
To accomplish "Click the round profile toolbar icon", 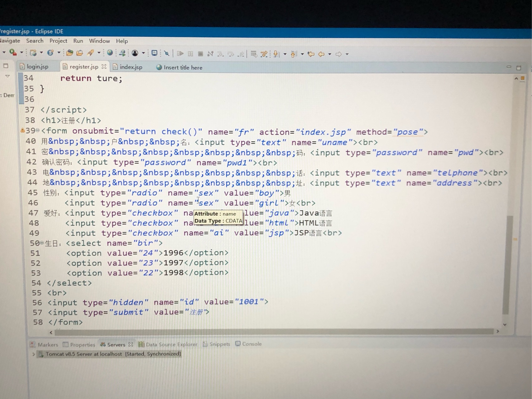I will pyautogui.click(x=135, y=53).
